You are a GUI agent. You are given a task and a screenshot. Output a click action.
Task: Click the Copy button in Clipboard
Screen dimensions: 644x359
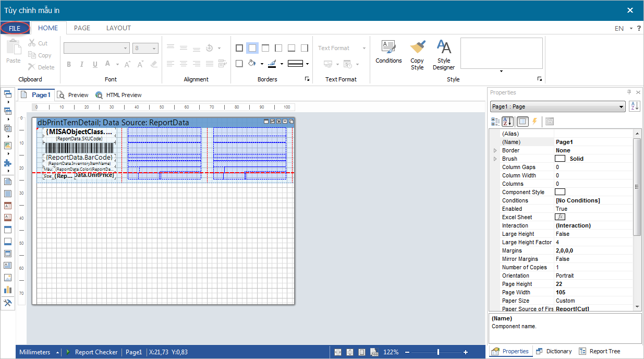tap(40, 55)
